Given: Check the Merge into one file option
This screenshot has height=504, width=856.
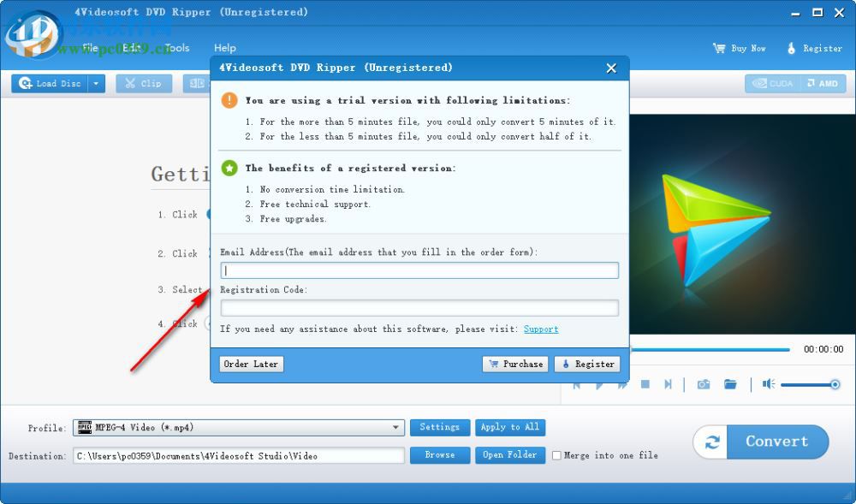Looking at the screenshot, I should [556, 455].
